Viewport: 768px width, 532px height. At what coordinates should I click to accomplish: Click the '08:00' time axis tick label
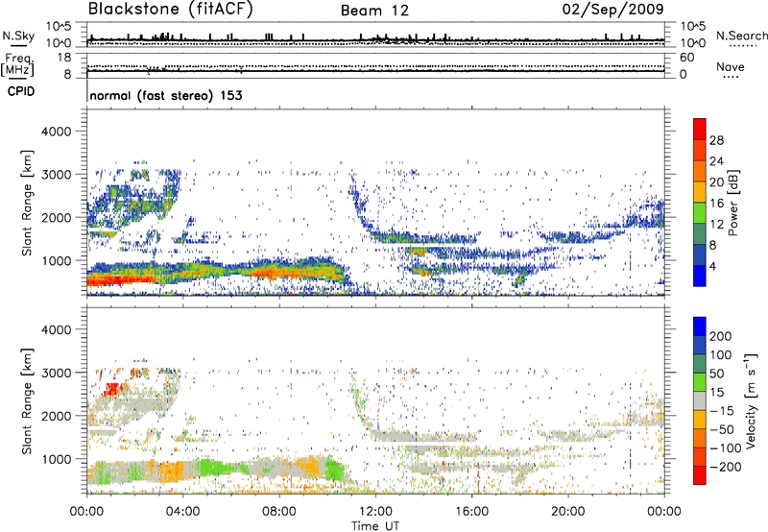click(279, 512)
